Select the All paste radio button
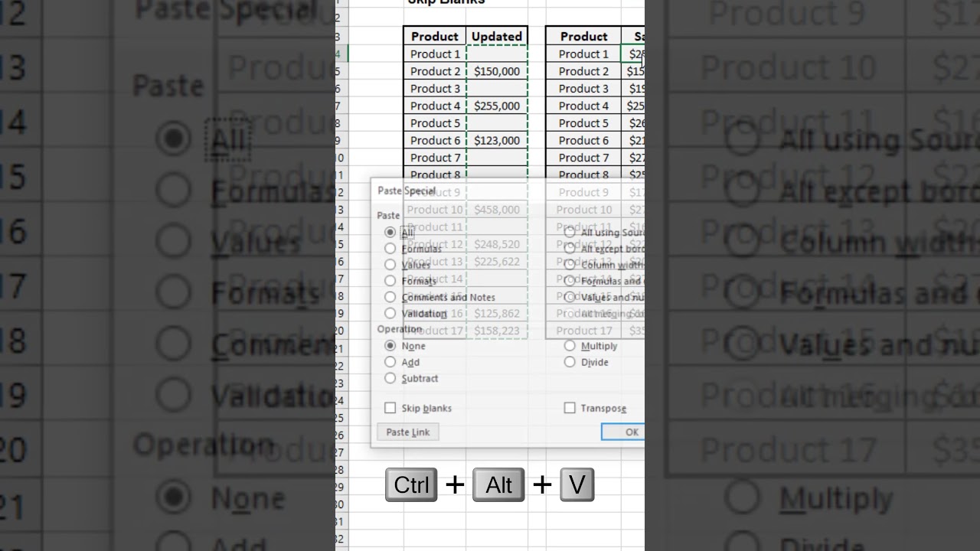The image size is (980, 551). 390,232
